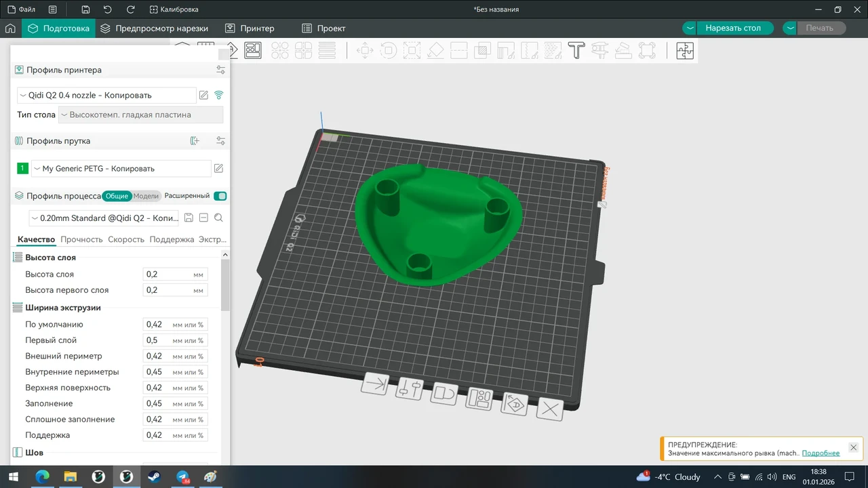Screen dimensions: 868x488
Task: Switch to the Прочность settings tab
Action: click(x=81, y=239)
